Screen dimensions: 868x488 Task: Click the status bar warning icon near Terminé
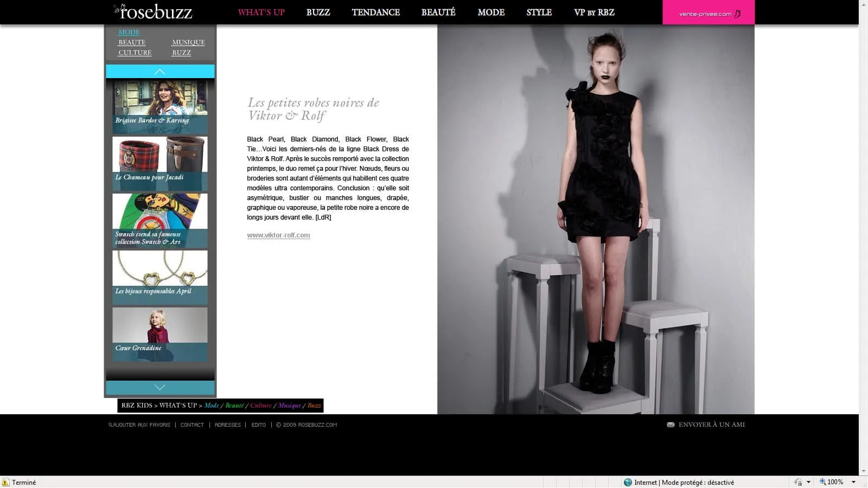click(x=5, y=482)
